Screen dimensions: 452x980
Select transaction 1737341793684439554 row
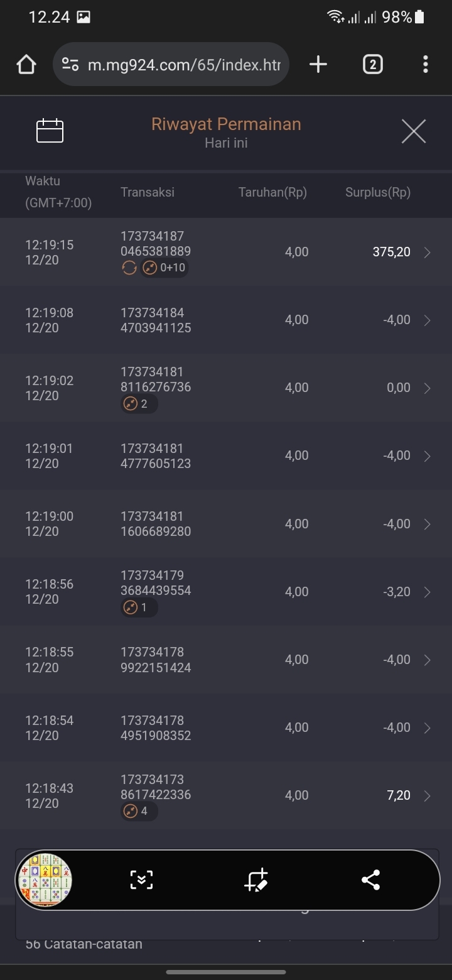(x=226, y=592)
